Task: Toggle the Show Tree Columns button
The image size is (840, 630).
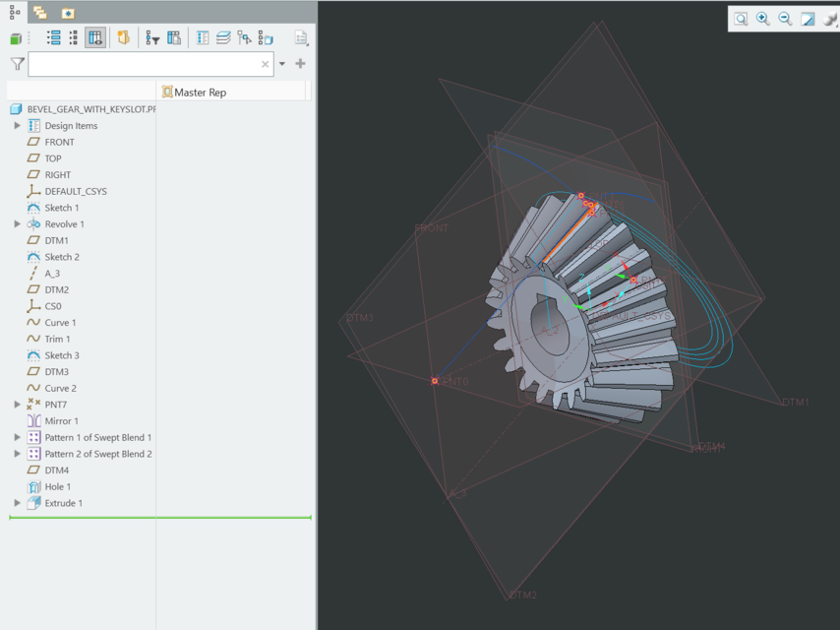Action: pyautogui.click(x=94, y=37)
